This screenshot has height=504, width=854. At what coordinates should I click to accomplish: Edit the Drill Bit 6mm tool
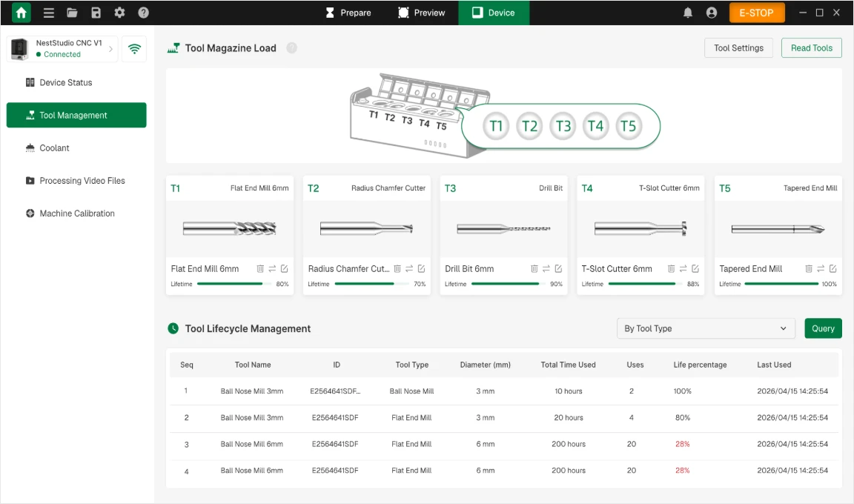(x=558, y=269)
